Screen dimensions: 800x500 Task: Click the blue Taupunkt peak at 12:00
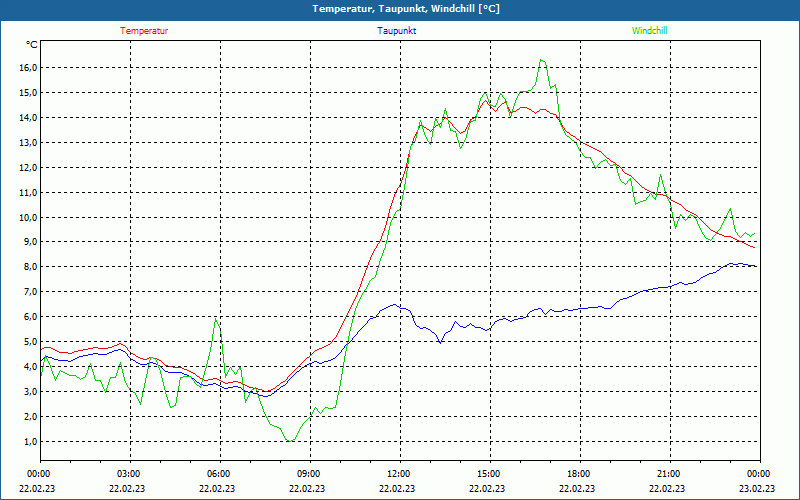tap(394, 305)
